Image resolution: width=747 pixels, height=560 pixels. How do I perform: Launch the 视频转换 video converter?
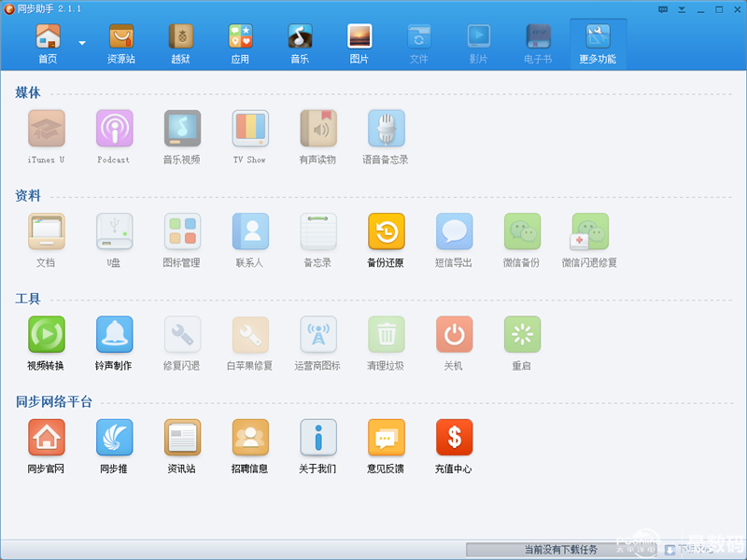coord(46,336)
